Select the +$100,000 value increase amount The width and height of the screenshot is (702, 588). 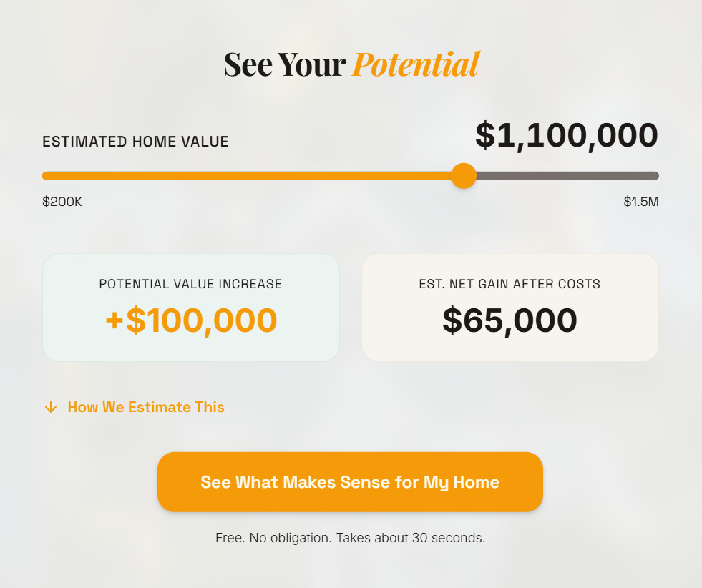point(190,320)
